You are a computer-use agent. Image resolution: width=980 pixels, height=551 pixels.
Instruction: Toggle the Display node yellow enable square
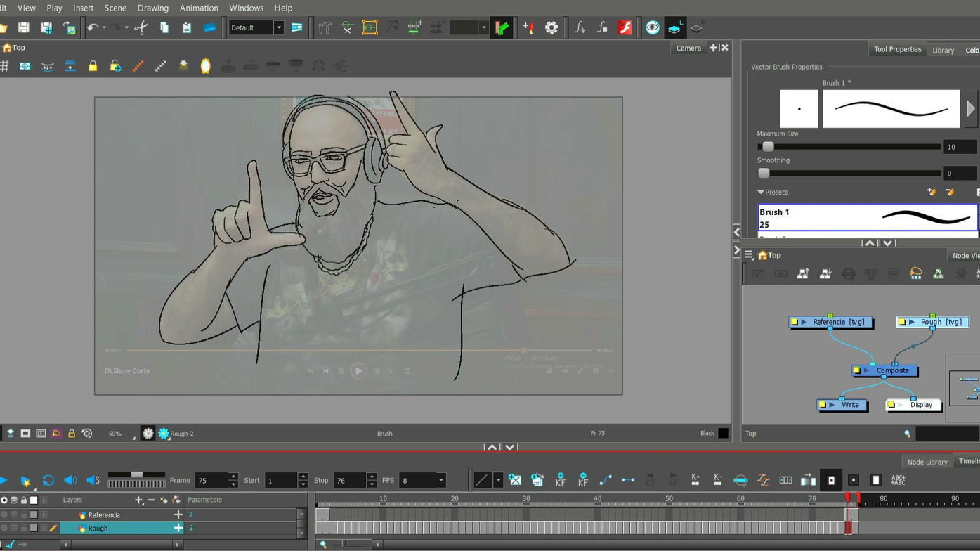point(891,405)
